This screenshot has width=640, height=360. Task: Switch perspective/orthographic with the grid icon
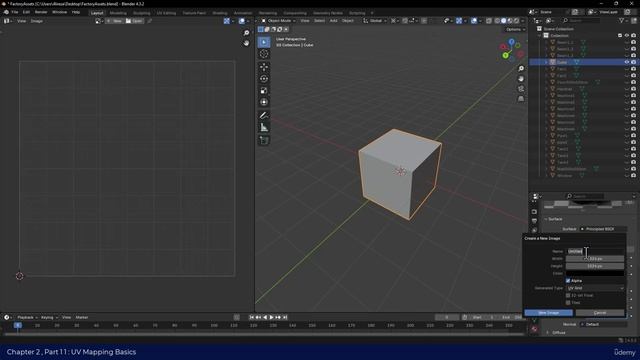(x=521, y=99)
